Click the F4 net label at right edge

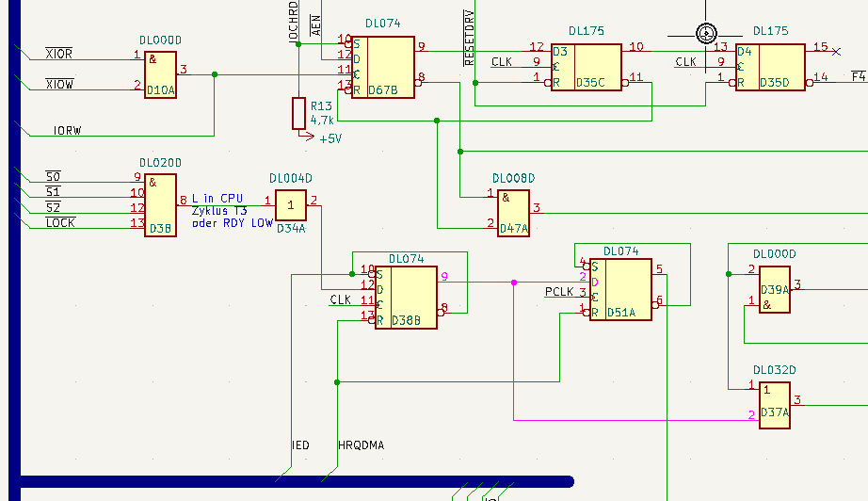tap(859, 76)
